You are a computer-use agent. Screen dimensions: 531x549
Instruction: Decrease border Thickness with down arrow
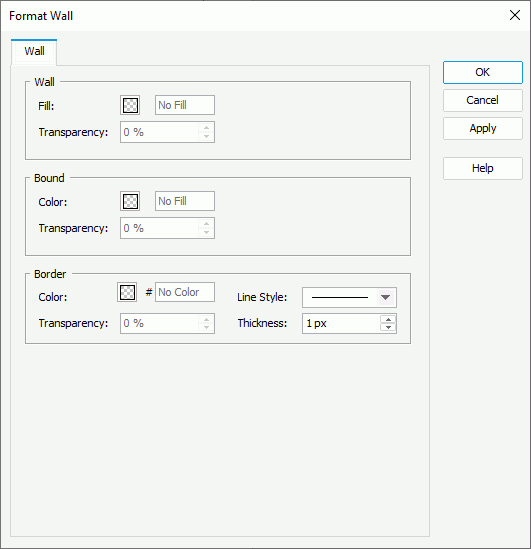coord(388,327)
